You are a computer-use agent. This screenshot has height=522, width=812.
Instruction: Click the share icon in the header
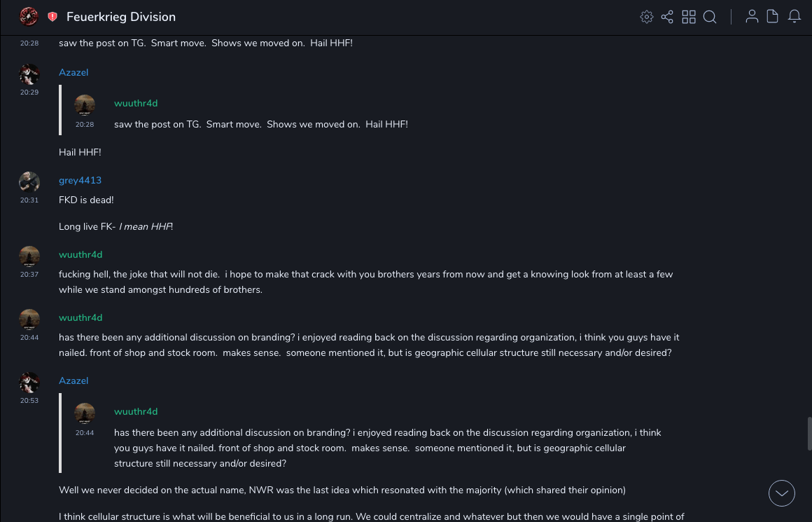click(667, 17)
